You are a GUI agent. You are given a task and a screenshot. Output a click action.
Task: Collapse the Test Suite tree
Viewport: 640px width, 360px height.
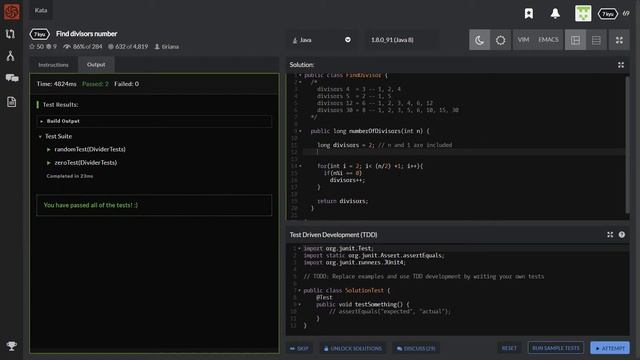tap(40, 136)
